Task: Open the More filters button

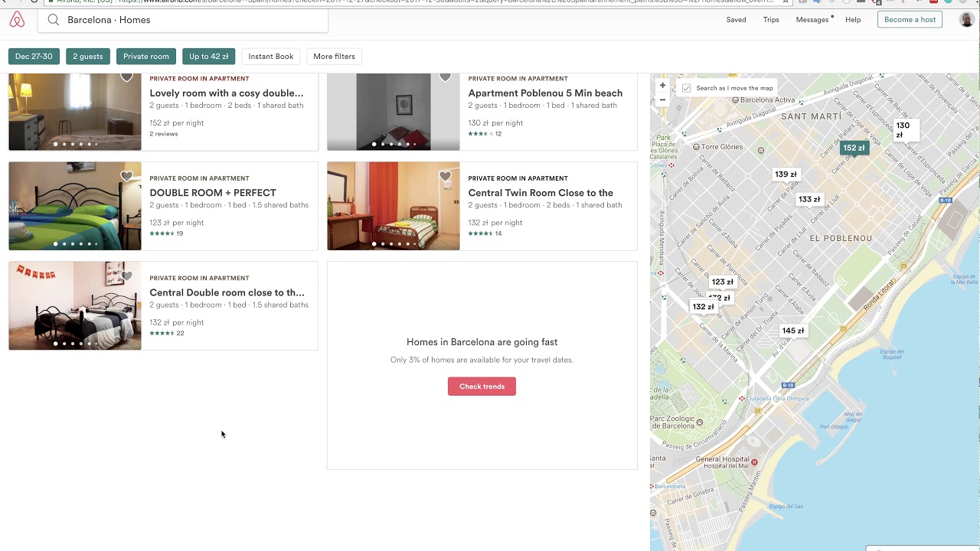Action: click(334, 57)
